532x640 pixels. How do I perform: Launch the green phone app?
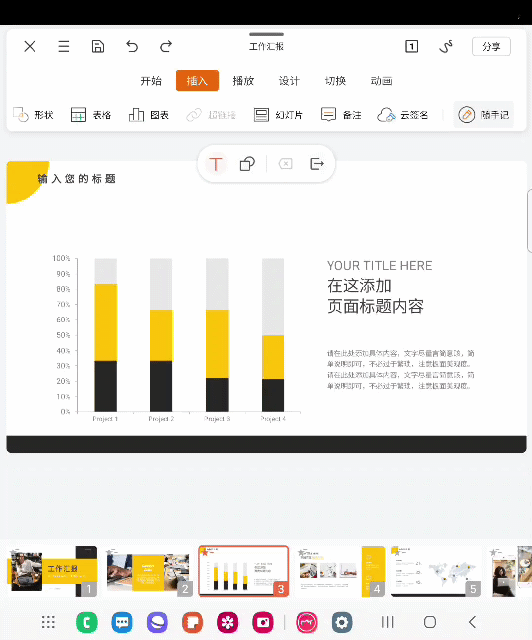coord(87,622)
